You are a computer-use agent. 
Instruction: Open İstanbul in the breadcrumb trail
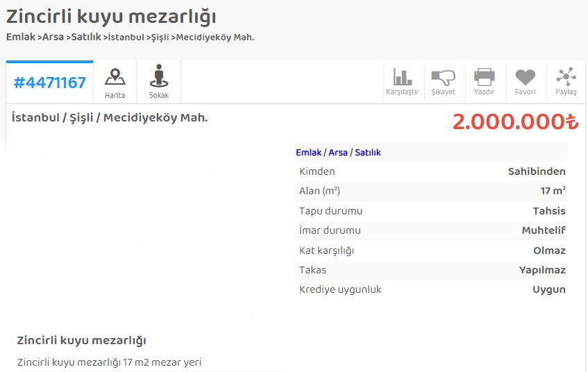pyautogui.click(x=126, y=37)
